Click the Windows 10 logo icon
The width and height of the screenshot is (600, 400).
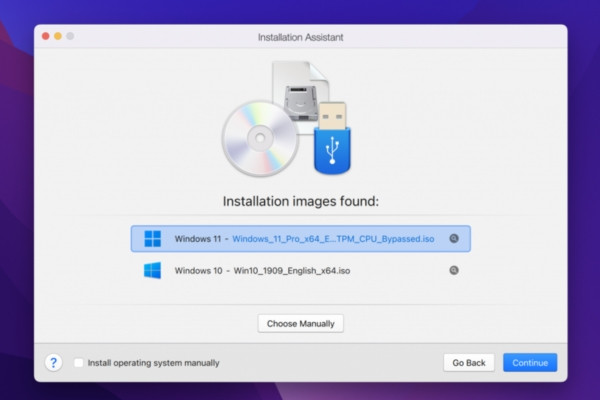point(152,270)
